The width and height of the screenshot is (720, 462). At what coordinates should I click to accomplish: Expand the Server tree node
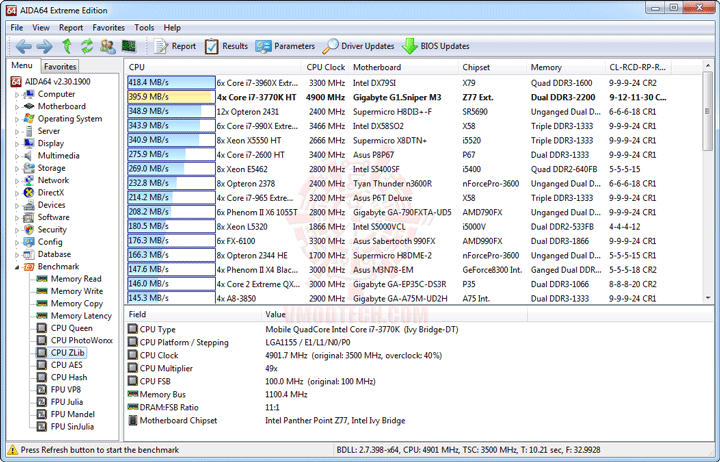[17, 132]
